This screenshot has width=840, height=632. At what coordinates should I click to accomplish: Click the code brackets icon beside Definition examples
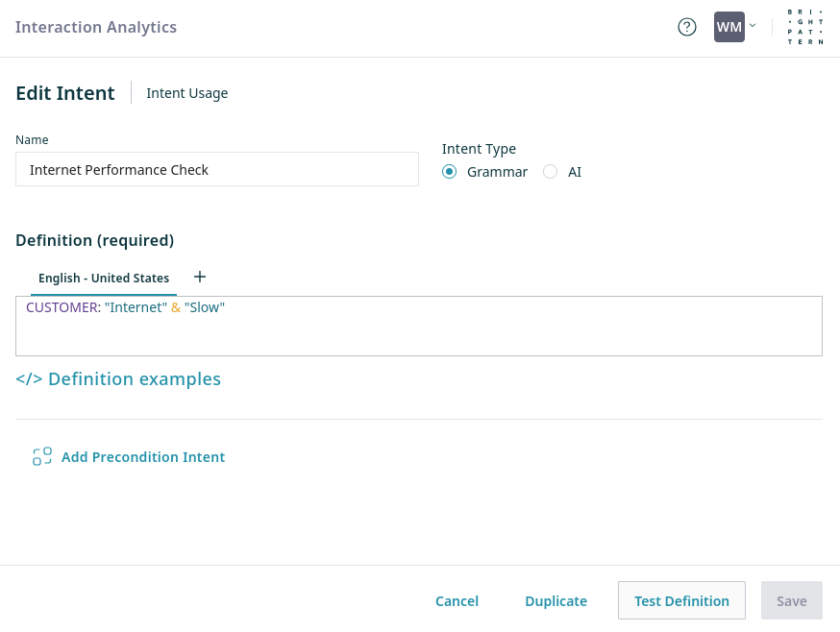(29, 379)
